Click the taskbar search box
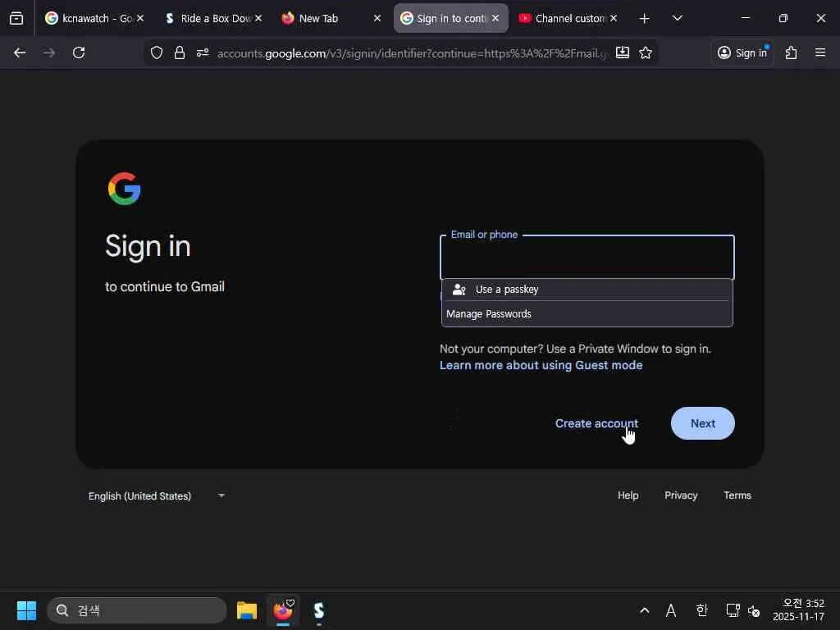 pyautogui.click(x=137, y=610)
